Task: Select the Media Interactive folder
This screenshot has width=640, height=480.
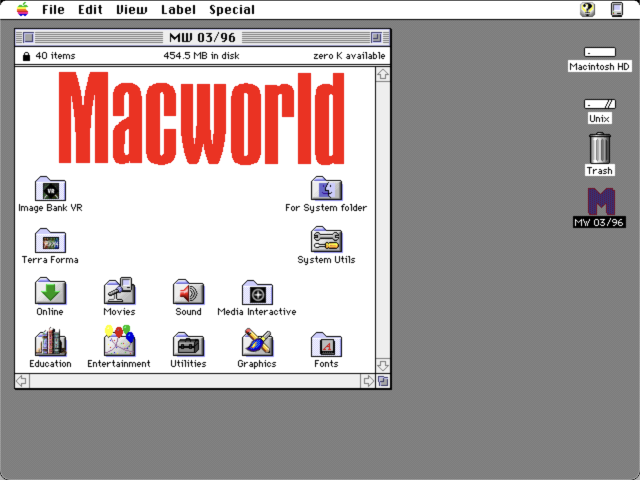Action: (257, 292)
